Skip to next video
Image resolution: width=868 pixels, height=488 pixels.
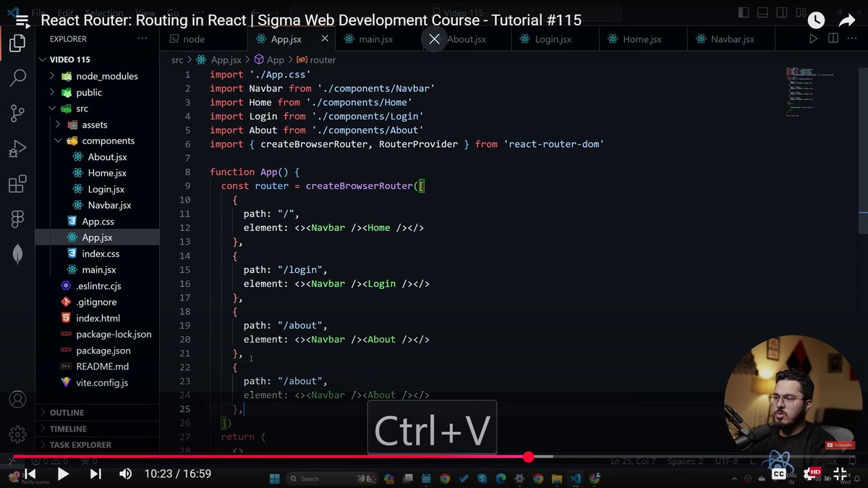95,474
